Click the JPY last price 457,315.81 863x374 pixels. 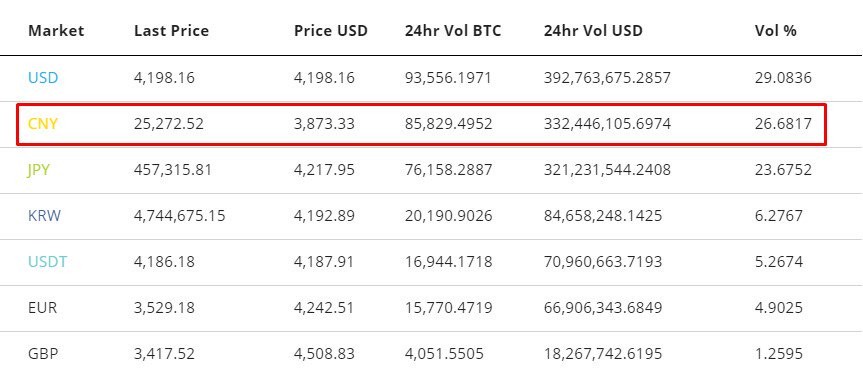click(x=172, y=170)
